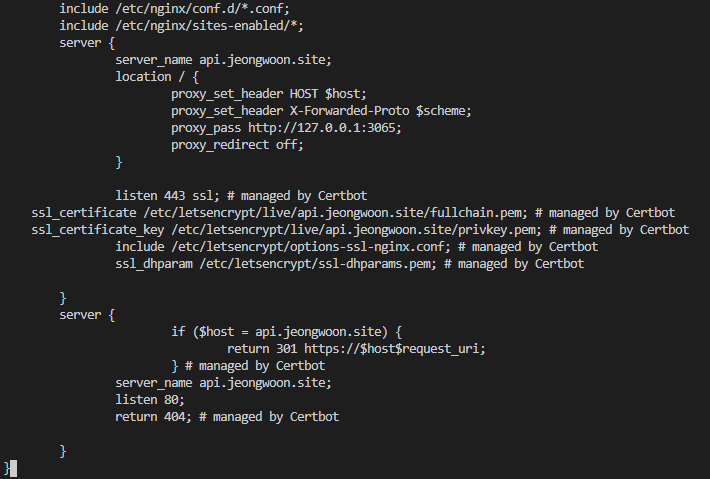Click 'listen 80;' directive
This screenshot has height=479, width=710.
[150, 400]
